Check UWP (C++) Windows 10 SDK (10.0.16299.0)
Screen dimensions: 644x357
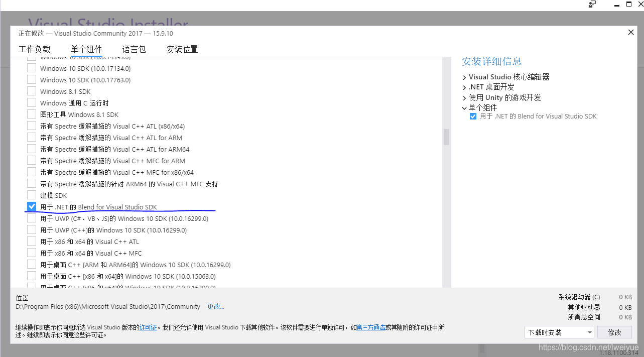tap(32, 230)
